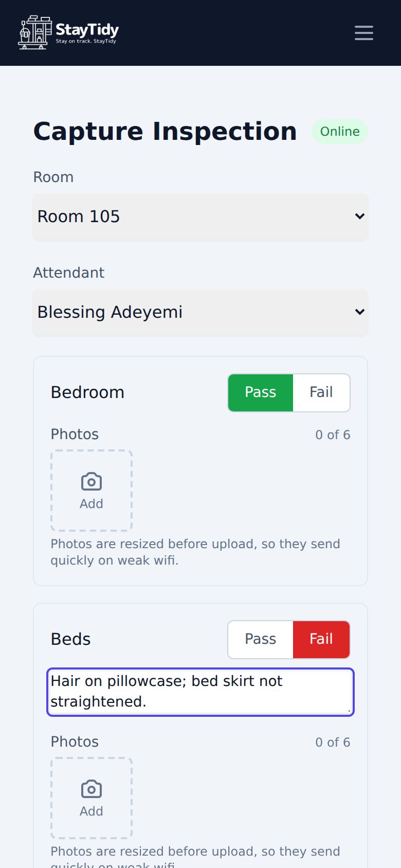Viewport: 401px width, 868px height.
Task: Open the hamburger navigation menu
Action: coord(364,33)
